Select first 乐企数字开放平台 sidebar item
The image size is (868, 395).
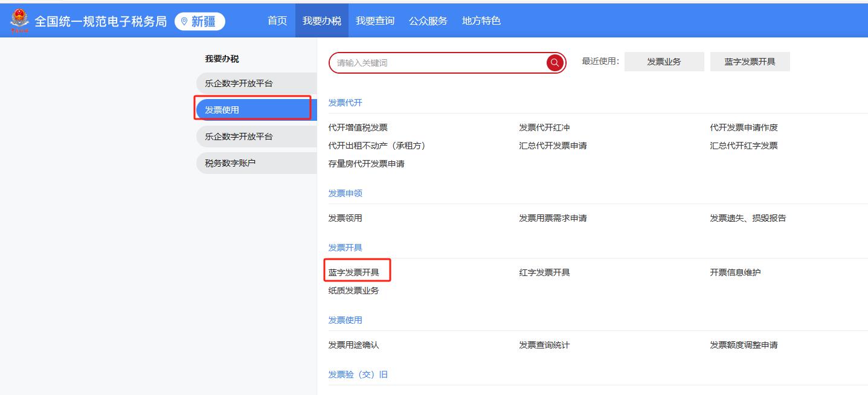click(256, 83)
